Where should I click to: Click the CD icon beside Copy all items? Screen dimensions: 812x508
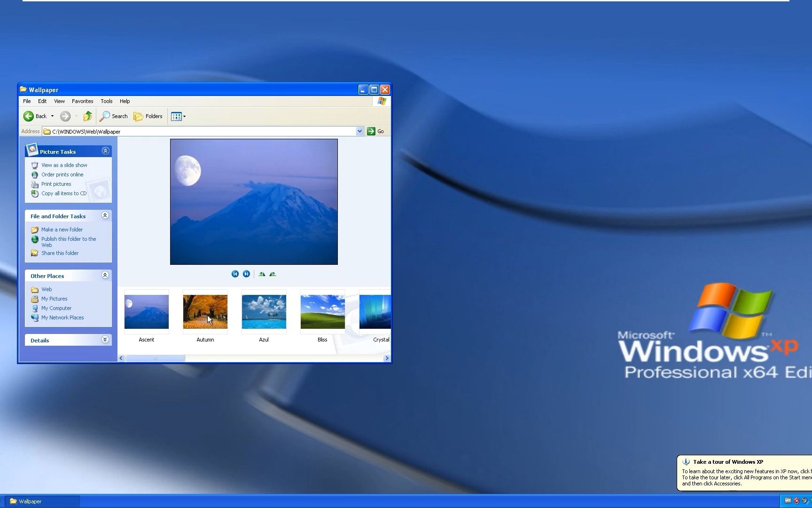[x=34, y=193]
